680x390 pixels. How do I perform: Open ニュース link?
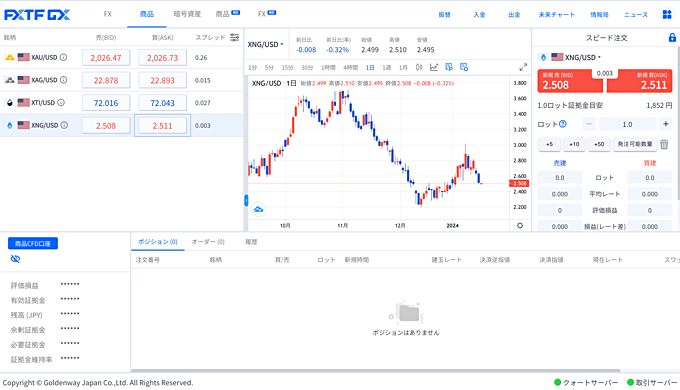tap(636, 15)
